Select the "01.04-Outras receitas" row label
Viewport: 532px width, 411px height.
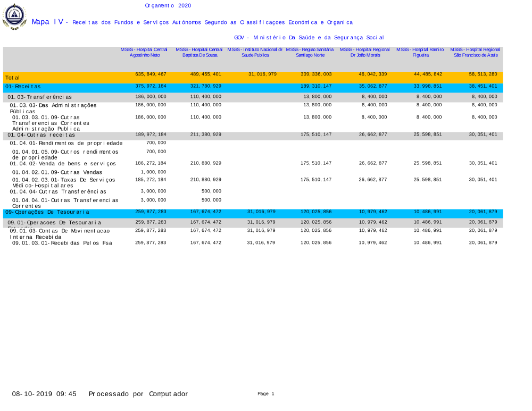41,135
